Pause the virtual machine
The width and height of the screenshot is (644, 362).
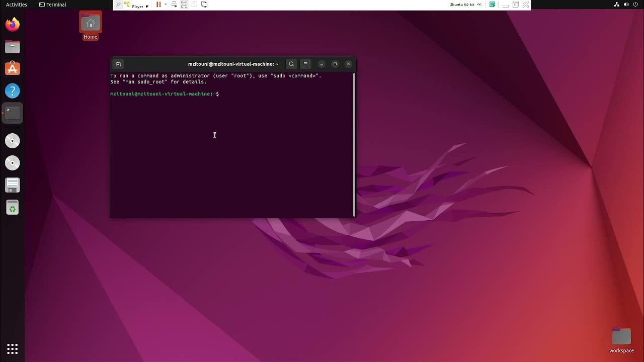coord(158,5)
